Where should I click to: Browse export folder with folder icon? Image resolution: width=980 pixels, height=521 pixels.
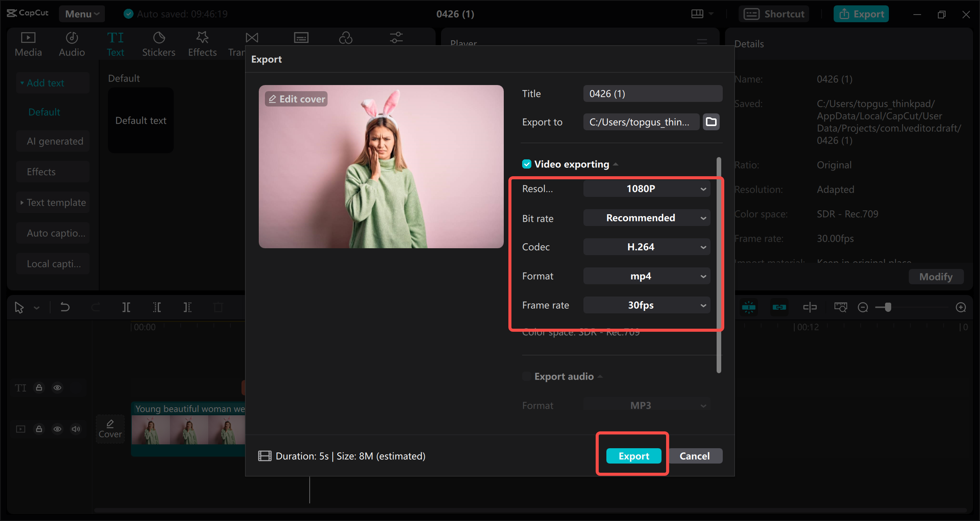coord(711,122)
